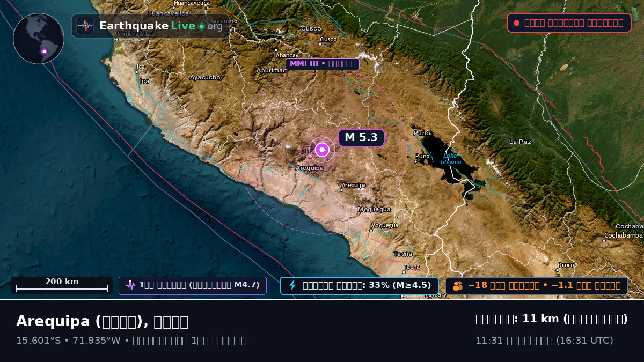Image resolution: width=644 pixels, height=362 pixels.
Task: Click the orange people icon
Action: pyautogui.click(x=458, y=286)
